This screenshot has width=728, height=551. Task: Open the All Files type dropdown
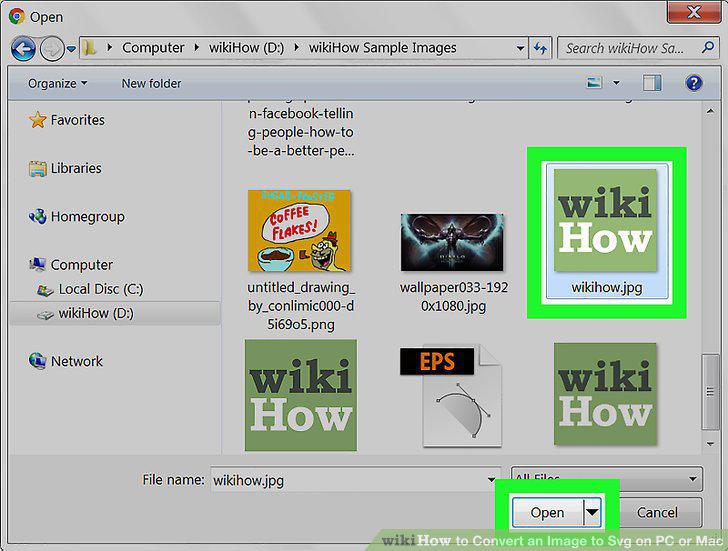click(x=607, y=479)
